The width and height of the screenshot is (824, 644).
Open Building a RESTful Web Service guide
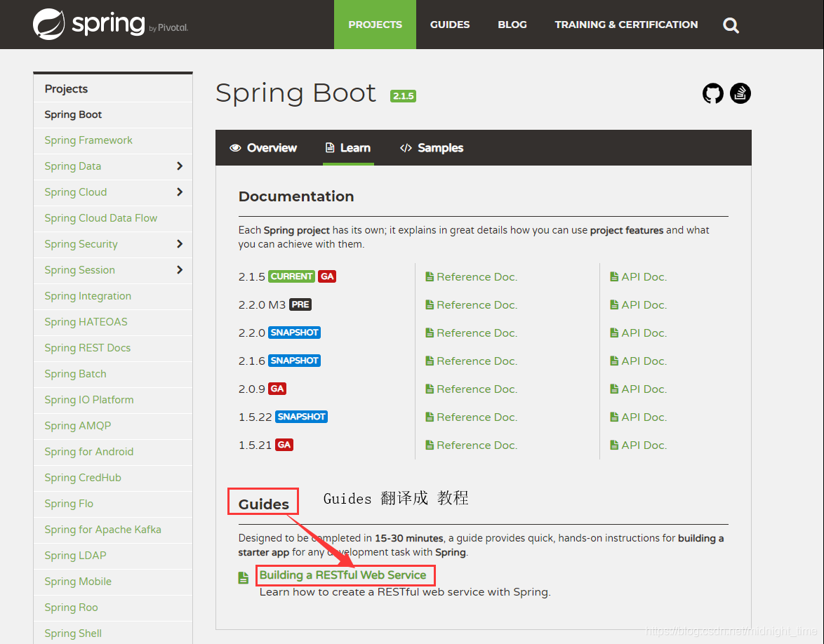pos(343,575)
